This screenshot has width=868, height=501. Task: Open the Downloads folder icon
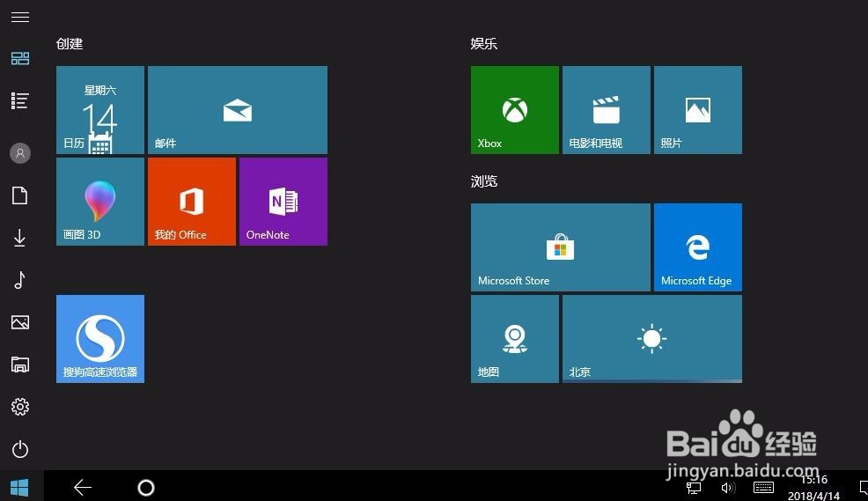coord(20,238)
